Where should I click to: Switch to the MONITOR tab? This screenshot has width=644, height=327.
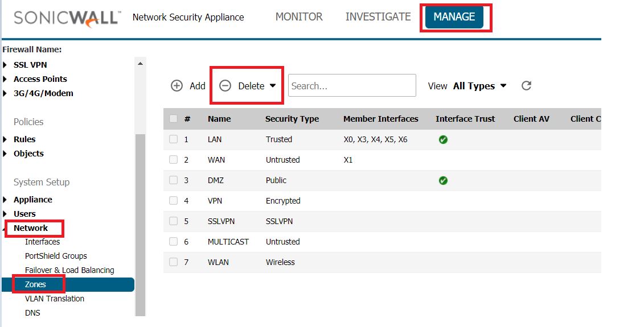click(299, 17)
